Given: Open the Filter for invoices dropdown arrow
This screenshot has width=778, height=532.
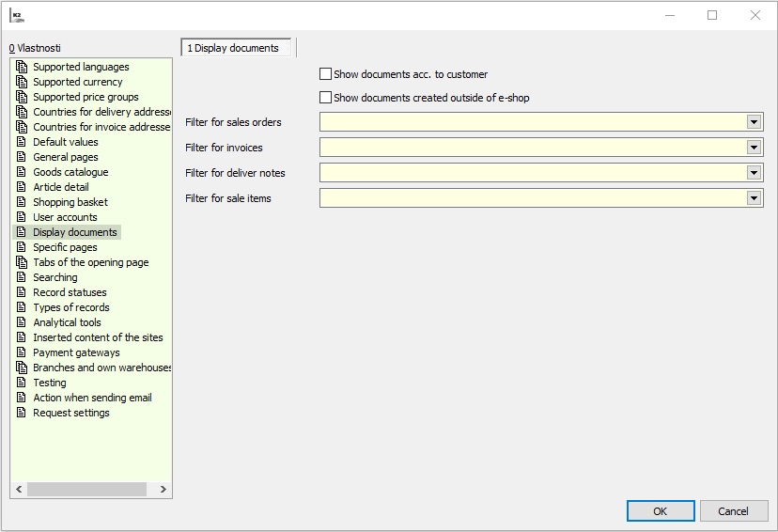Looking at the screenshot, I should [754, 148].
